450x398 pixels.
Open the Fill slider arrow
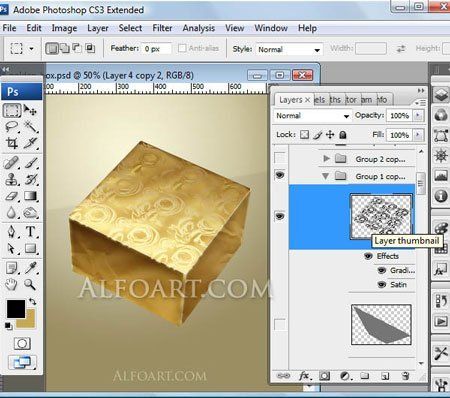tap(417, 135)
